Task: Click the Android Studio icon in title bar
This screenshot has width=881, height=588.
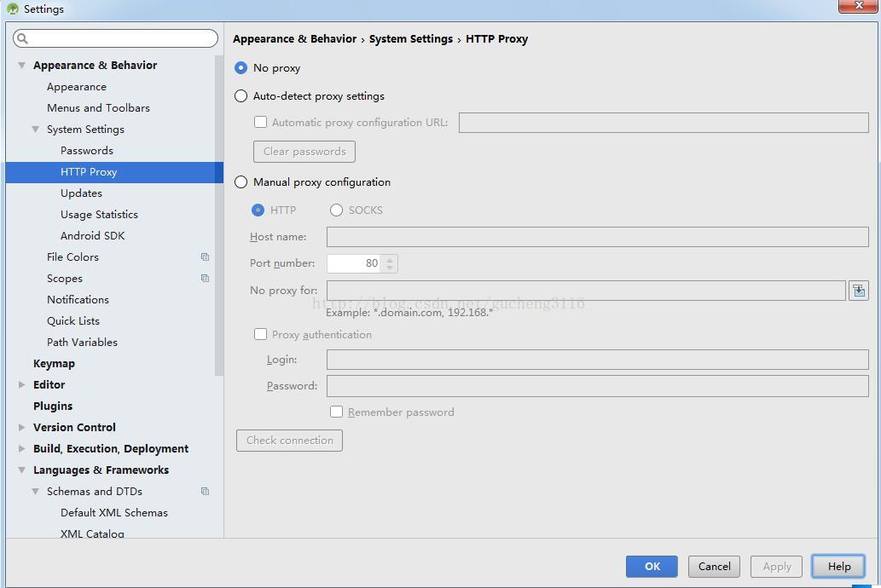Action: (12, 9)
